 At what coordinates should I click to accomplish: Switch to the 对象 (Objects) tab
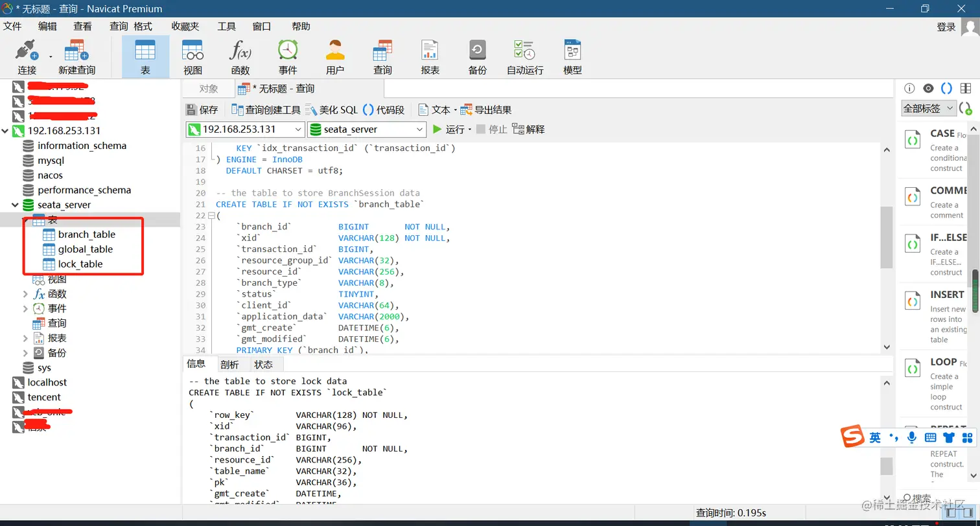(x=209, y=89)
